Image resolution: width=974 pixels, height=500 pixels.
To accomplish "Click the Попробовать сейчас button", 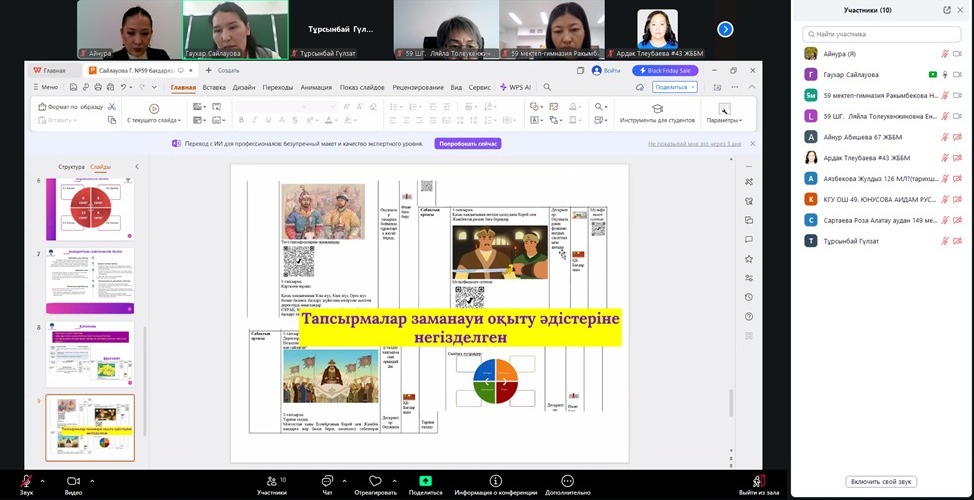I will [468, 144].
